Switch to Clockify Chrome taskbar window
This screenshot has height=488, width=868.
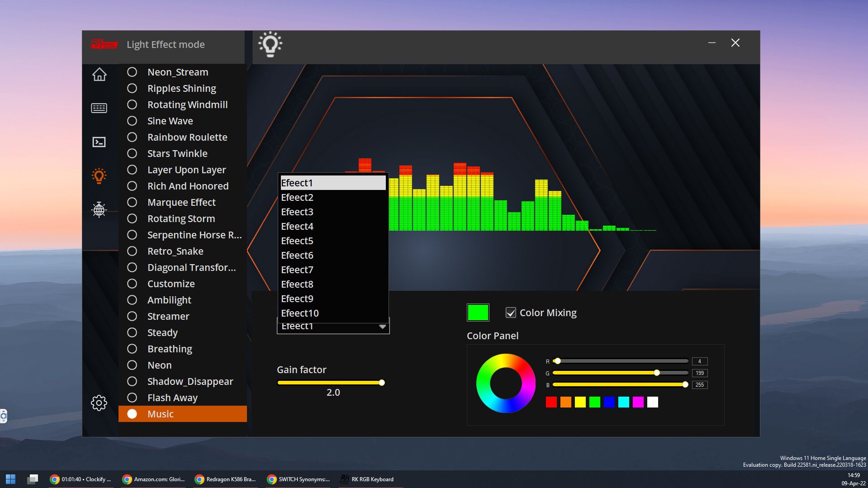tap(81, 479)
